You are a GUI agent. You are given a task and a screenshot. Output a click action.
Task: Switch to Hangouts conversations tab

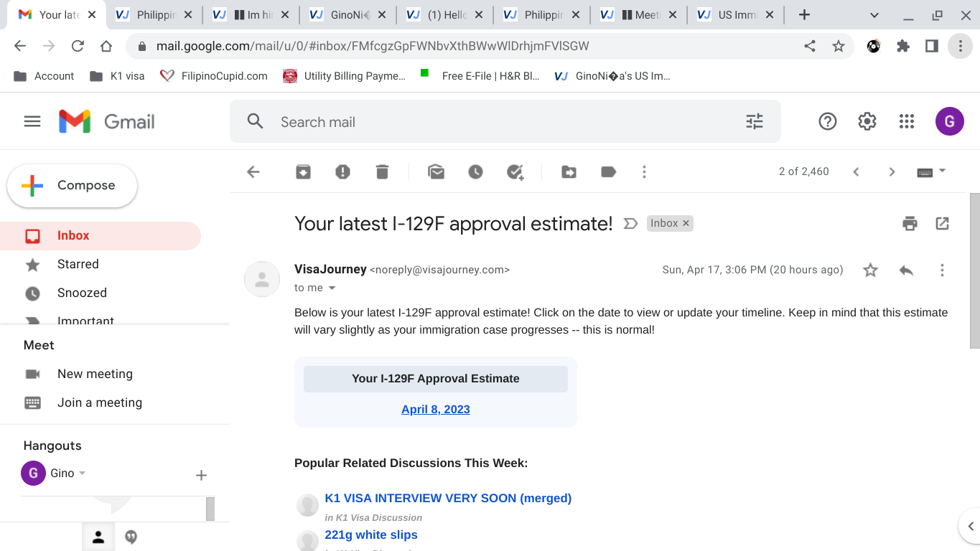click(131, 537)
